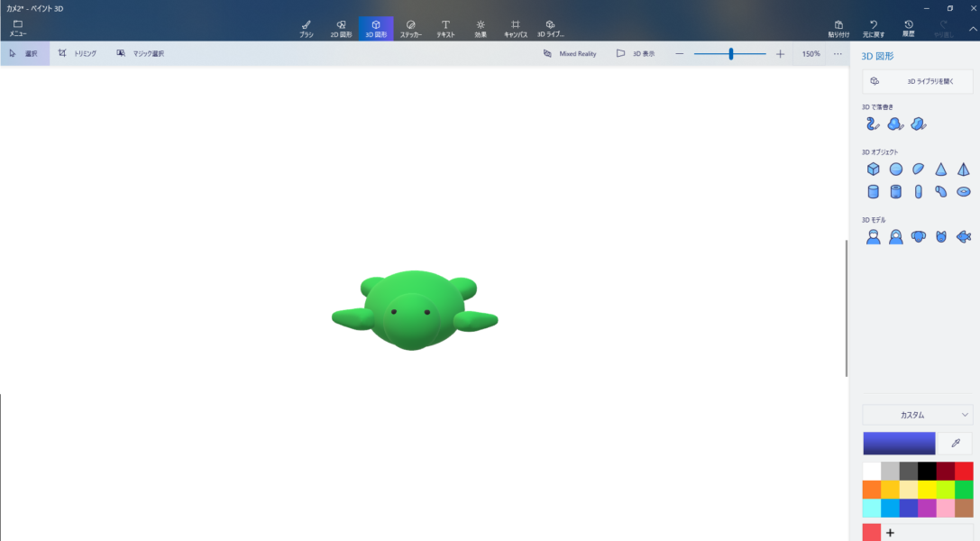Open the メニュー (menu) button

click(x=17, y=28)
